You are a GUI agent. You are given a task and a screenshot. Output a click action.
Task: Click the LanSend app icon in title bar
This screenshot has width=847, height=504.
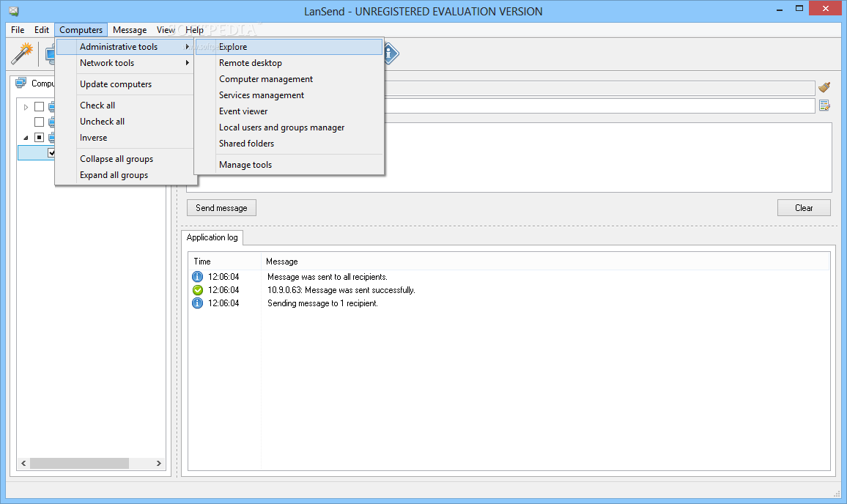pos(13,11)
